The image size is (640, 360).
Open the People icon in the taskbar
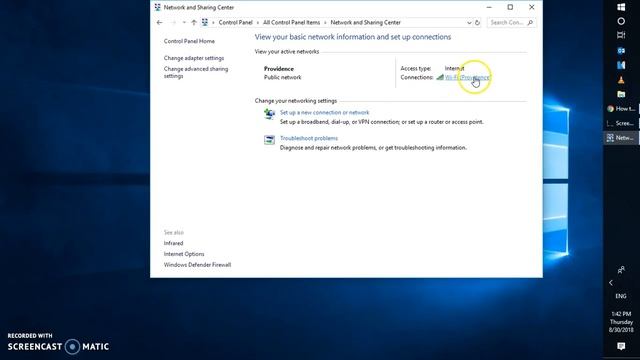[x=621, y=270]
